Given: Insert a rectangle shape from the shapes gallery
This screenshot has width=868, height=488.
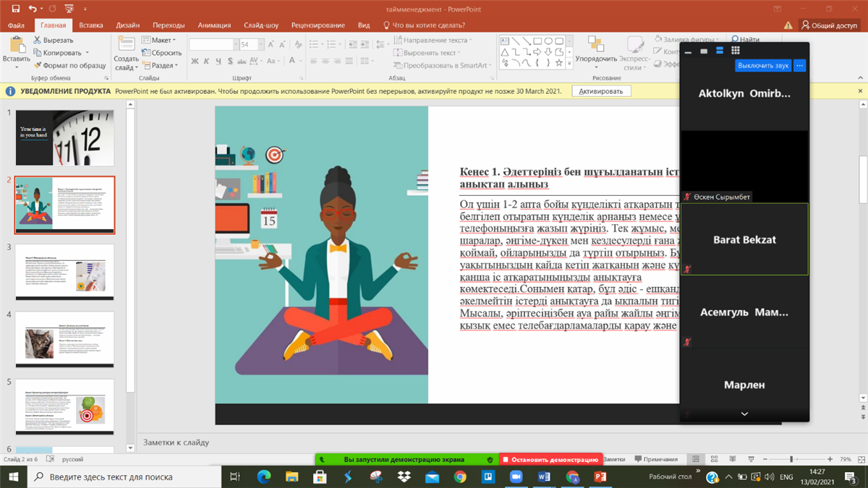Looking at the screenshot, I should click(x=539, y=41).
